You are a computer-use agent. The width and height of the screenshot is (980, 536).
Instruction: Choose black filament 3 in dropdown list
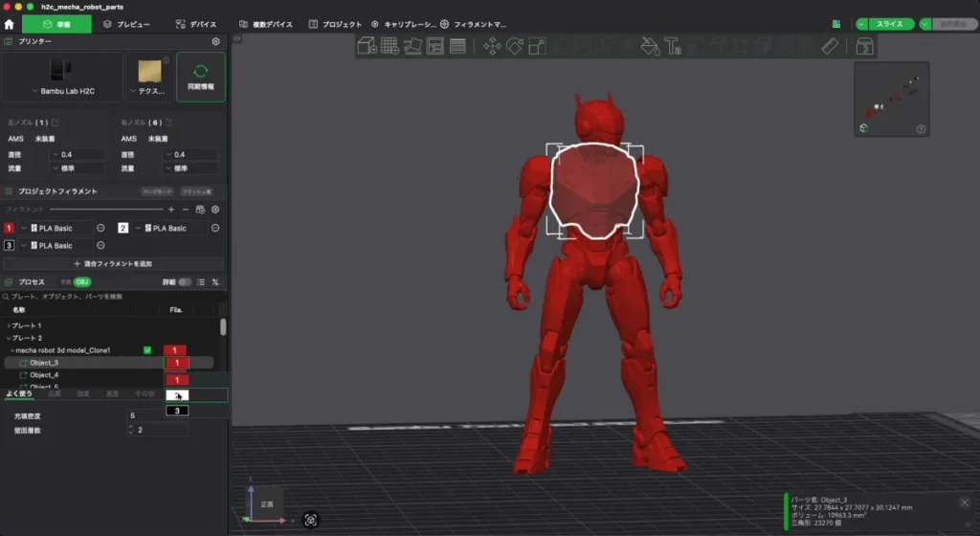pyautogui.click(x=177, y=411)
